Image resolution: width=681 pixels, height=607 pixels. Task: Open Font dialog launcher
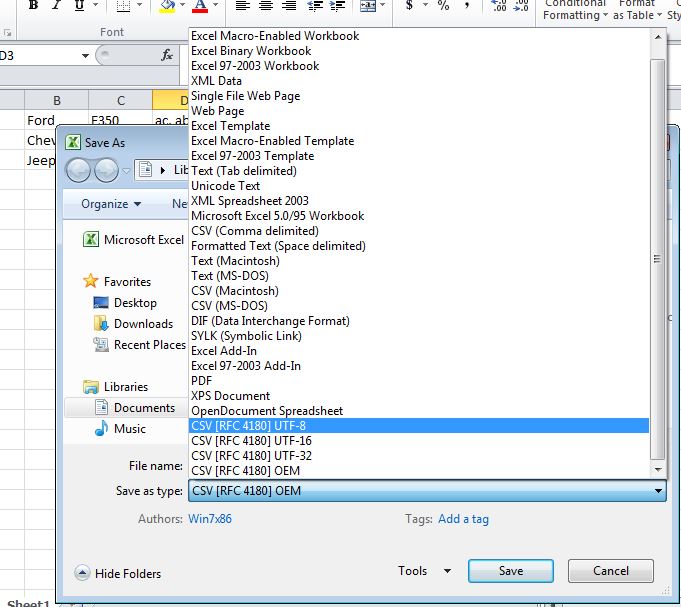tap(7, 33)
